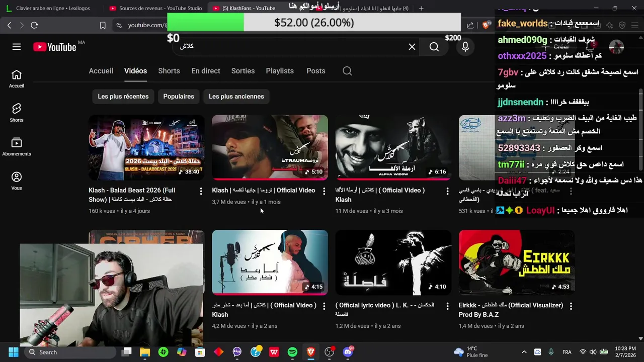Viewport: 644px width, 362px height.
Task: Select the channel Vidéos tab
Action: click(x=135, y=71)
